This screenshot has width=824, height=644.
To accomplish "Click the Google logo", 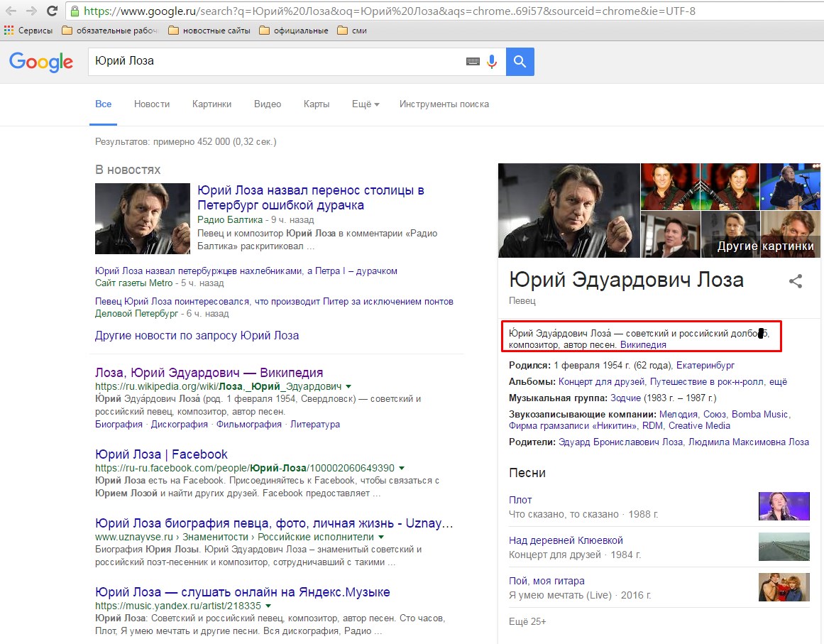I will [41, 62].
